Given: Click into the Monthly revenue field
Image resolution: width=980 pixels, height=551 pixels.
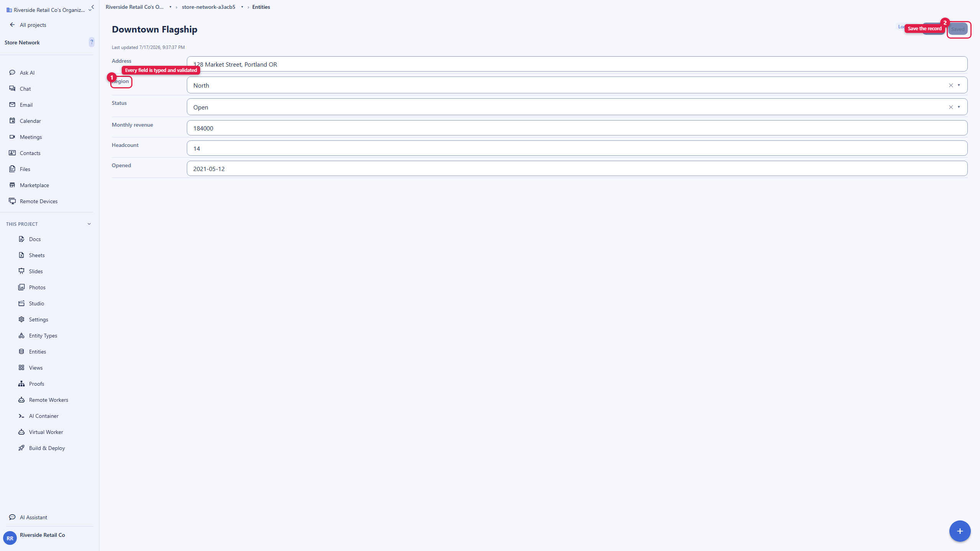Looking at the screenshot, I should (x=577, y=128).
